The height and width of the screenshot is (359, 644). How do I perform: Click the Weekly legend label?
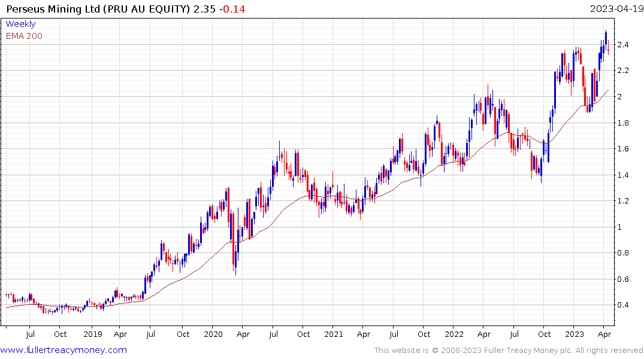20,24
